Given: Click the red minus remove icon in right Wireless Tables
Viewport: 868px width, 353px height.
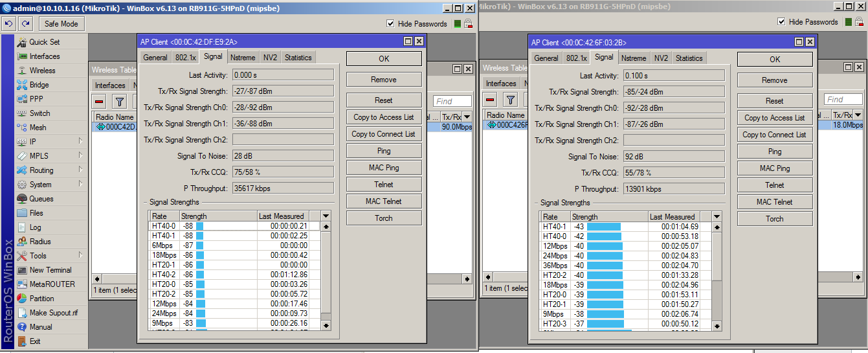Looking at the screenshot, I should [491, 99].
